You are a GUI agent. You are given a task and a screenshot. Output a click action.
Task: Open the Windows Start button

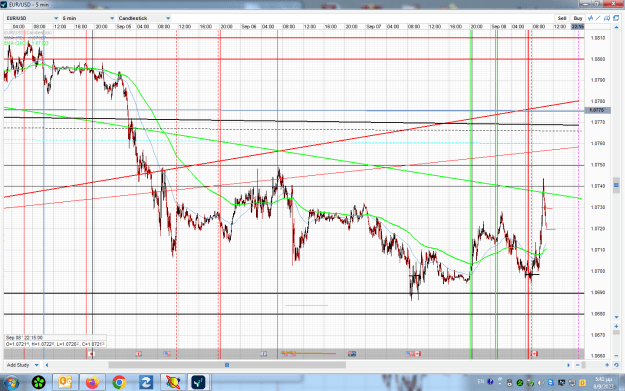point(11,383)
